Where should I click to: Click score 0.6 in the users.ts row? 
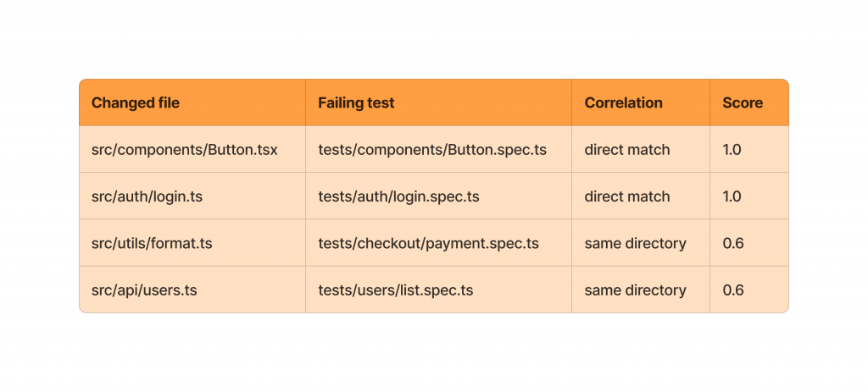pos(733,290)
